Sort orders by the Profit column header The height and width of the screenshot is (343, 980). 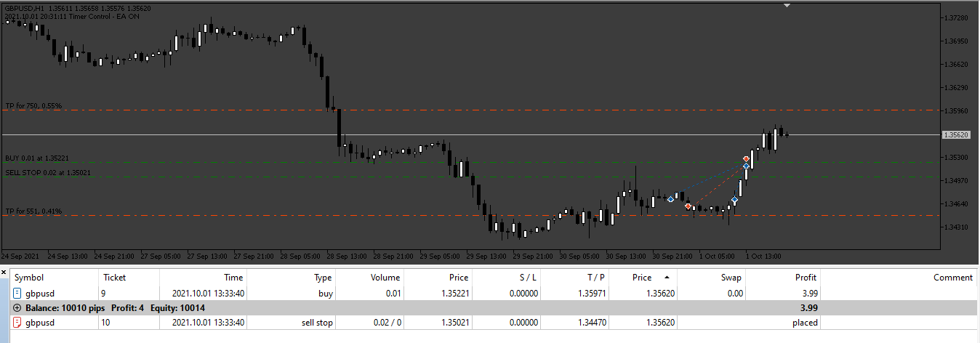[x=806, y=277]
